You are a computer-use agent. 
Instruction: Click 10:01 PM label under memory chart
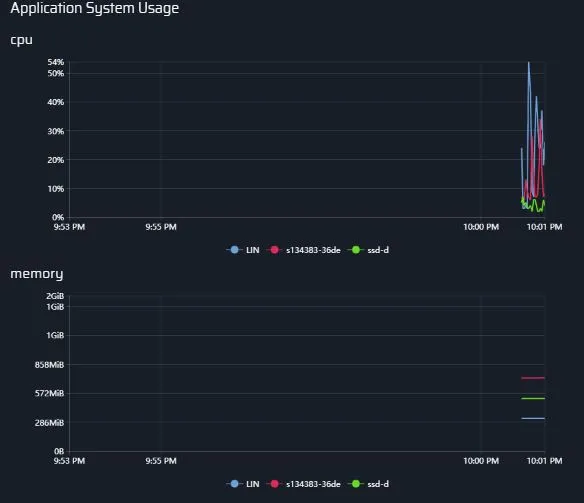pos(545,461)
